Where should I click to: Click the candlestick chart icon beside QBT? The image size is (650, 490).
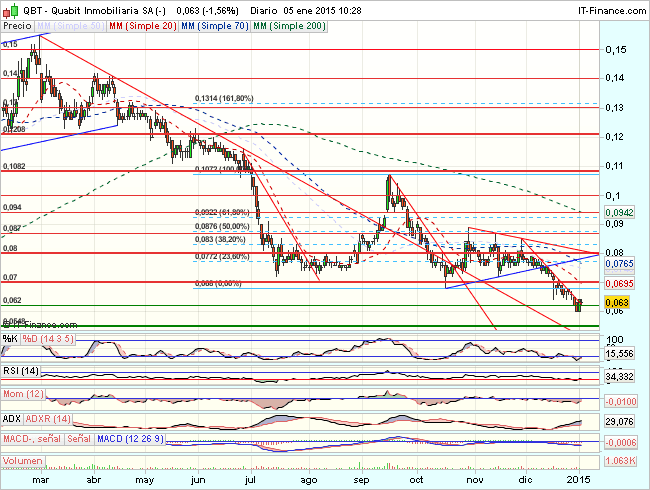11,11
